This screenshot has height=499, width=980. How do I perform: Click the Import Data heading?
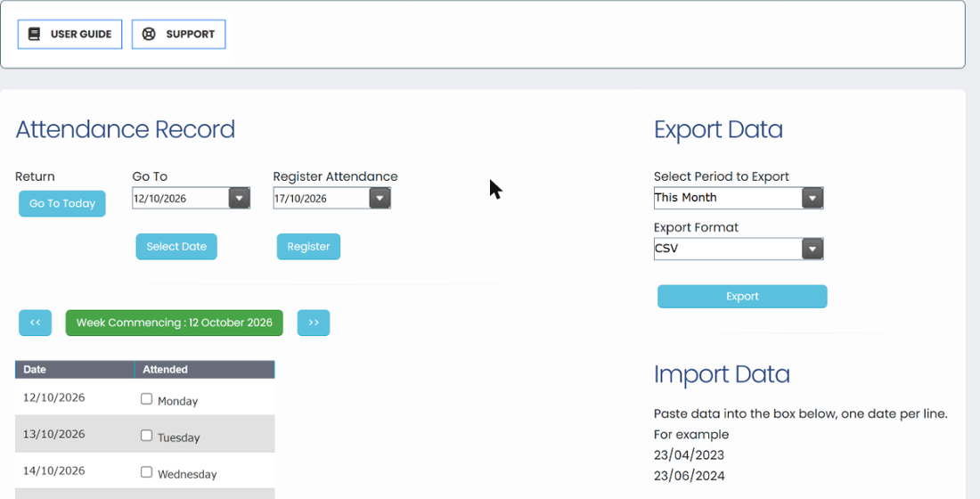[722, 374]
